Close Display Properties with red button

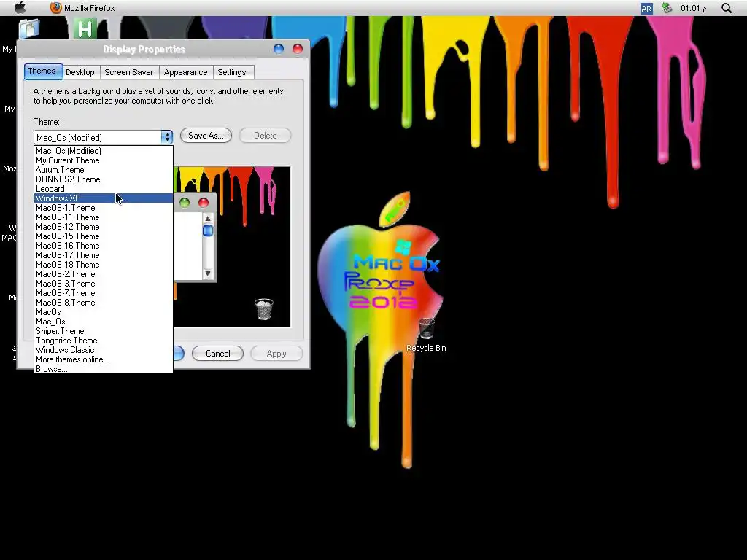click(x=298, y=49)
